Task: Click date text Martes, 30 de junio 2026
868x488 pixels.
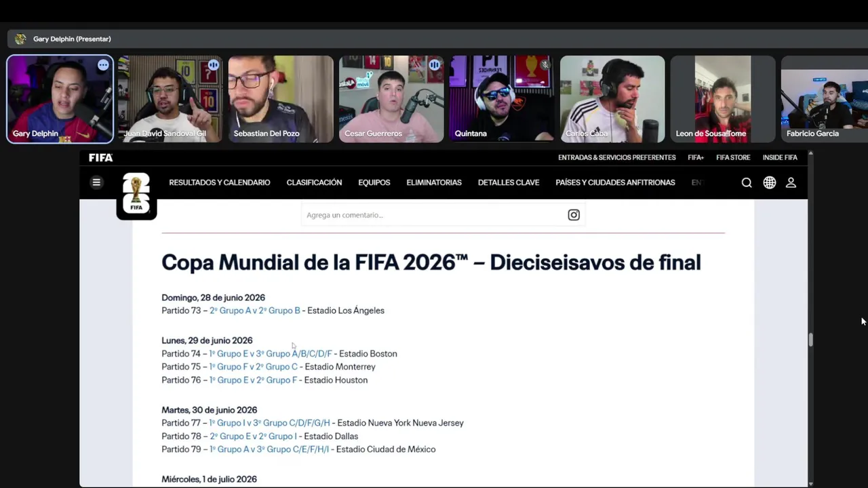Action: point(209,410)
